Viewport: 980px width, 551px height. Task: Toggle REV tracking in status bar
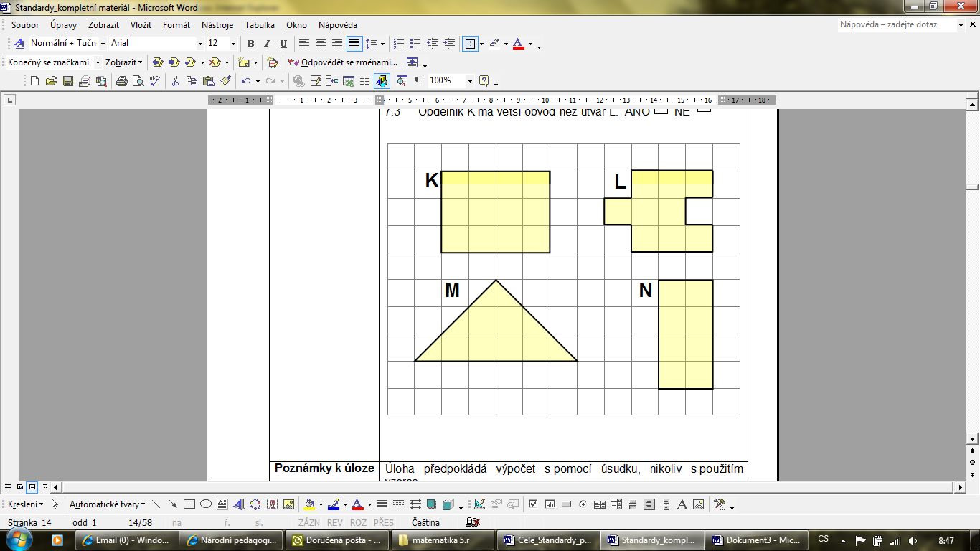pyautogui.click(x=335, y=523)
